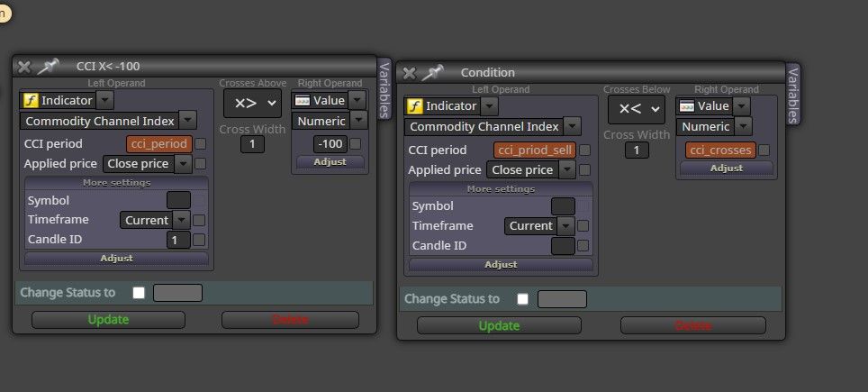
Task: Toggle Applied price checkbox in CCI X< -100 panel
Action: (x=201, y=163)
